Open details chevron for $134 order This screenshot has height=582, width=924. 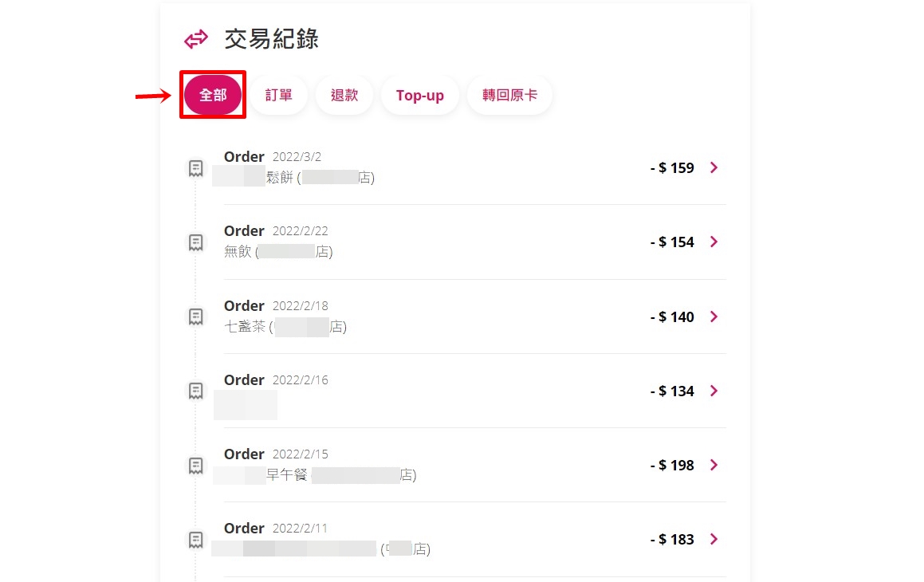pyautogui.click(x=714, y=391)
